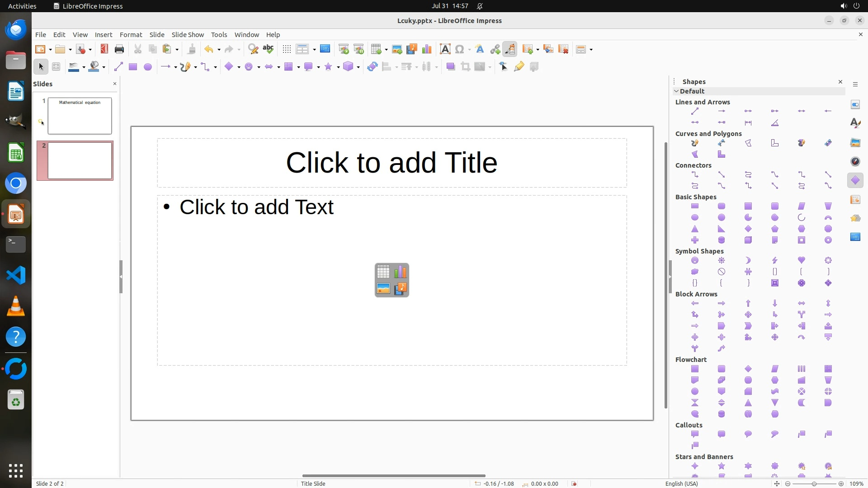Collapse the Default shapes section
The image size is (868, 488).
[x=677, y=91]
